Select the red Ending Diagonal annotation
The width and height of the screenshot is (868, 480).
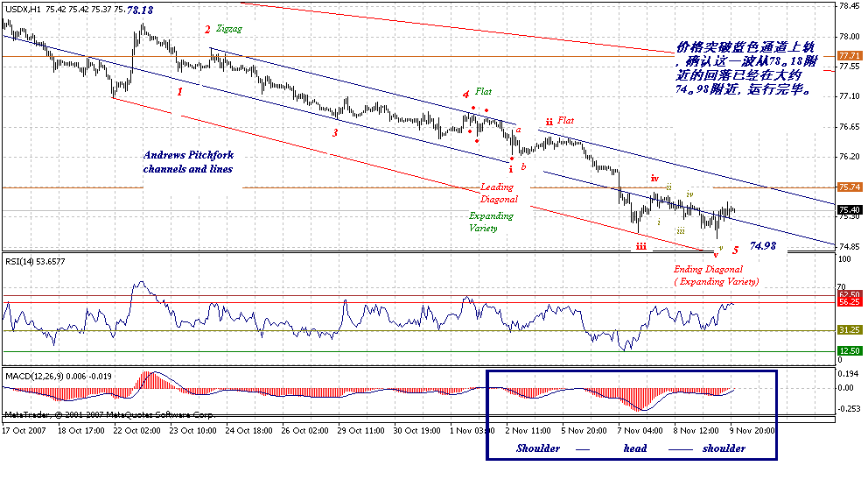click(708, 270)
